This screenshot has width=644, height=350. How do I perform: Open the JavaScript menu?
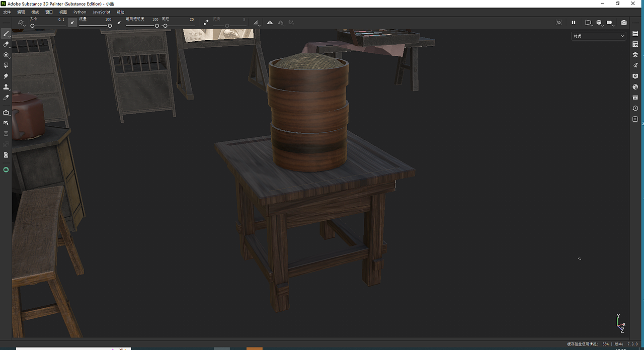101,12
